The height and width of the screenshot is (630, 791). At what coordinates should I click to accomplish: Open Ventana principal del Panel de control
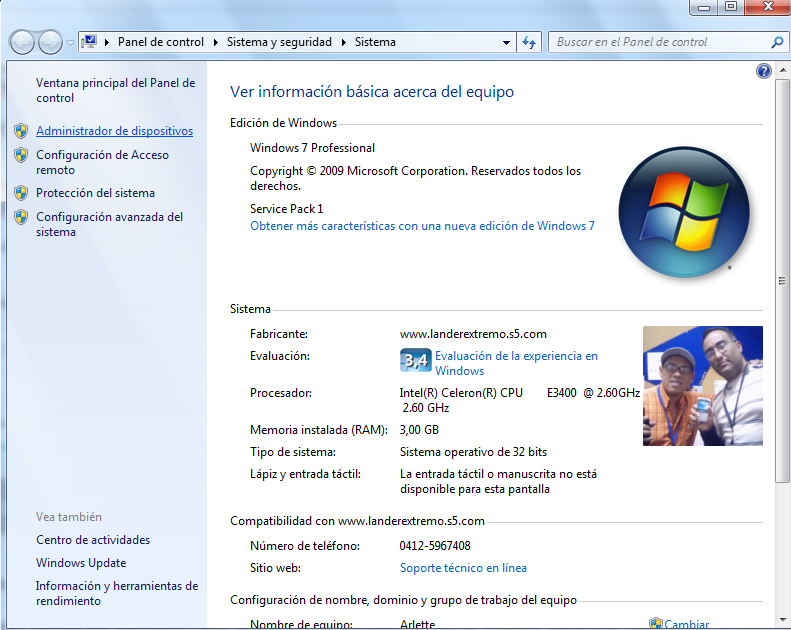pyautogui.click(x=116, y=90)
